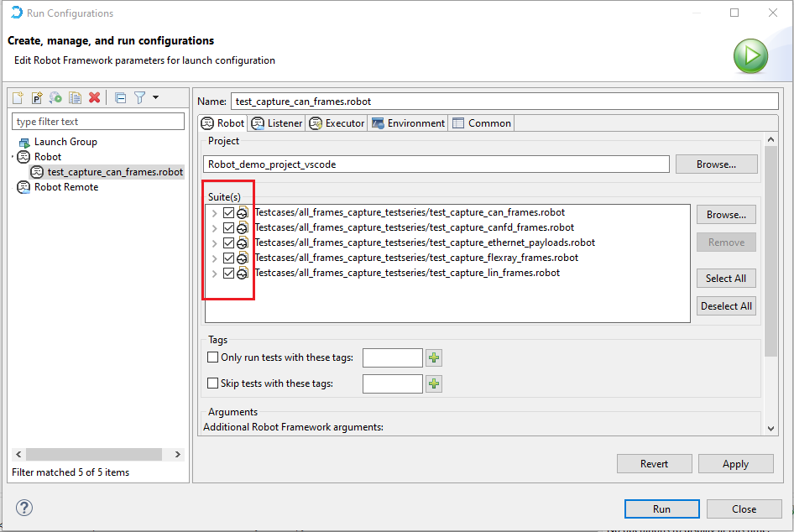Click the filter funnel icon
Image resolution: width=794 pixels, height=532 pixels.
[139, 98]
